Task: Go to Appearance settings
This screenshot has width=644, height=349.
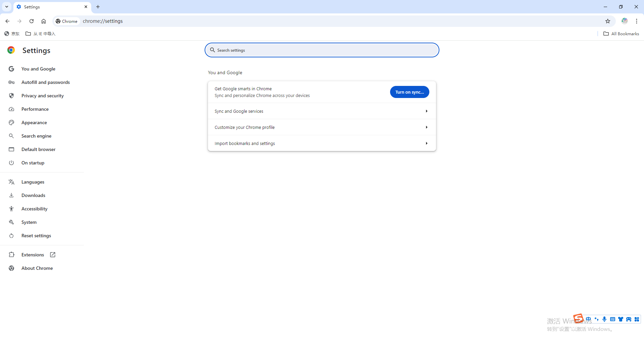Action: tap(34, 122)
